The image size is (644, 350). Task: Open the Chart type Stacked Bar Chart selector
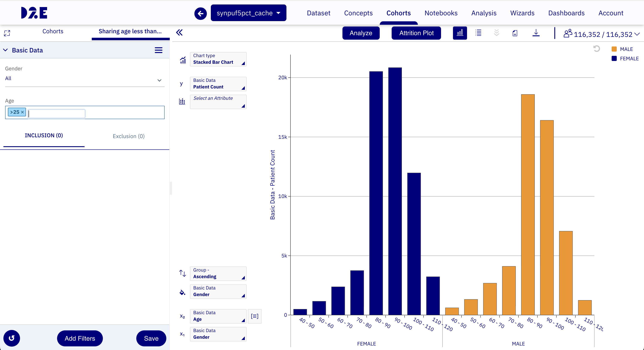click(218, 59)
